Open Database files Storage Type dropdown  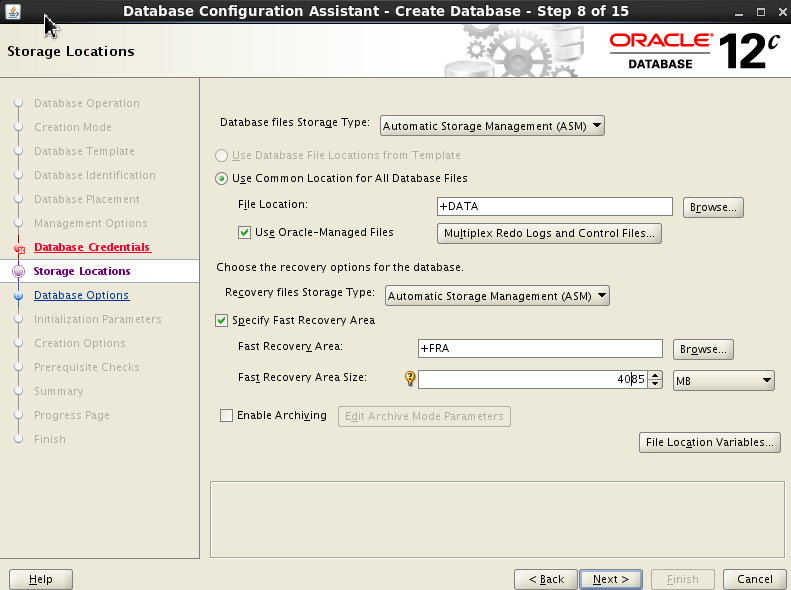(492, 126)
